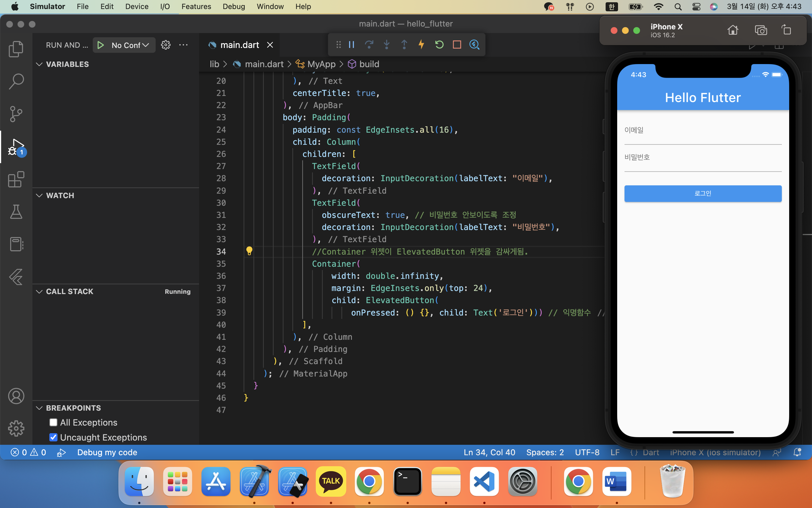Click Step Into in debug toolbar
Screen dimensions: 812x508
[x=387, y=44]
